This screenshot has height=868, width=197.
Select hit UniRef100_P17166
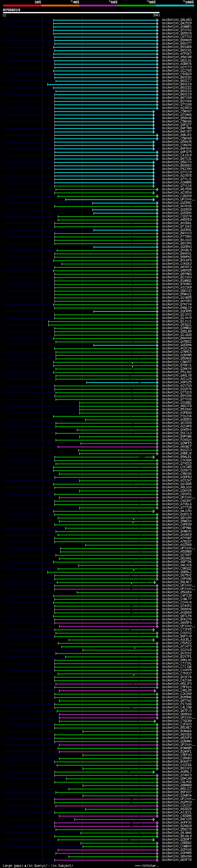(x=177, y=704)
